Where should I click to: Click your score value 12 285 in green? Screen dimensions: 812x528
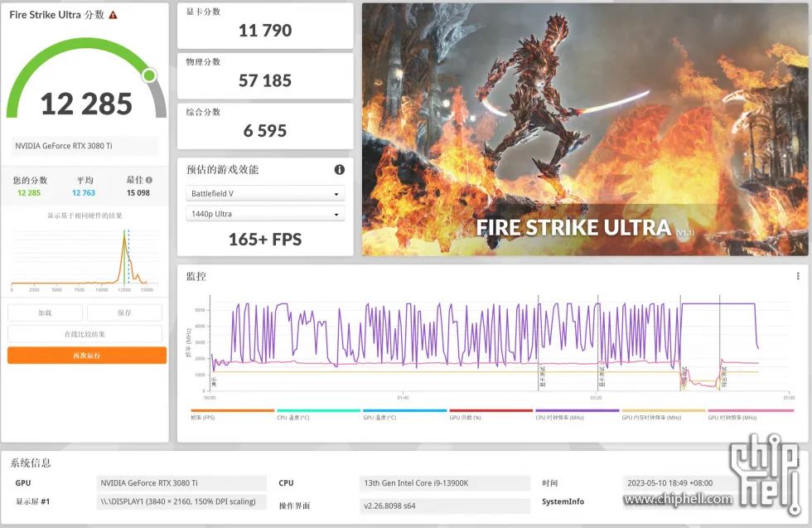29,193
